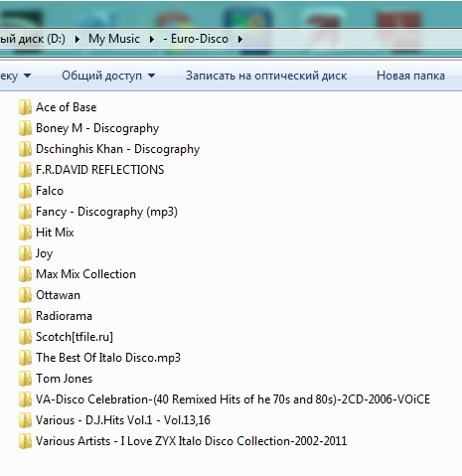This screenshot has width=462, height=476.
Task: Open the Общий доступ dropdown menu
Action: [108, 76]
